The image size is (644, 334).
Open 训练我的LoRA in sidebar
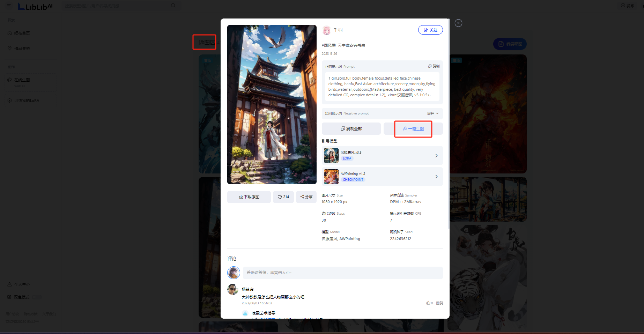point(31,101)
